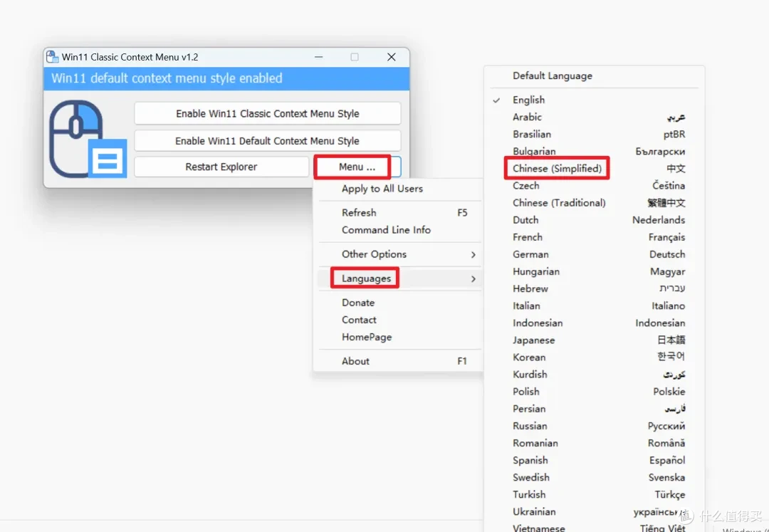Pick Swedish in the language list

tap(594, 478)
